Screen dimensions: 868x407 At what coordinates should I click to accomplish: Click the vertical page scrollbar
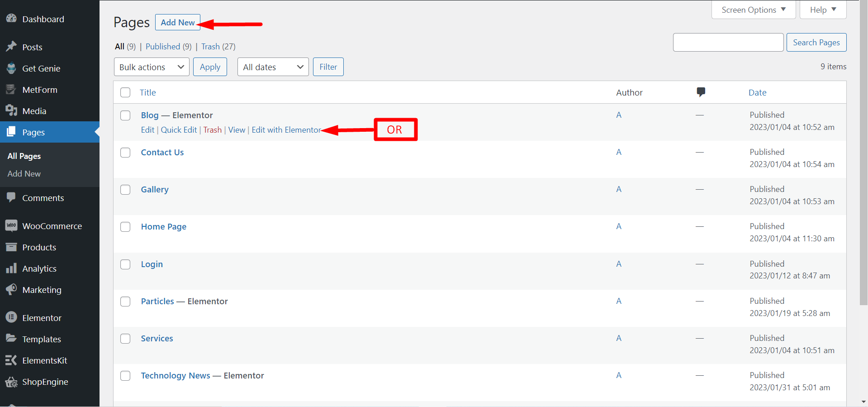click(863, 153)
